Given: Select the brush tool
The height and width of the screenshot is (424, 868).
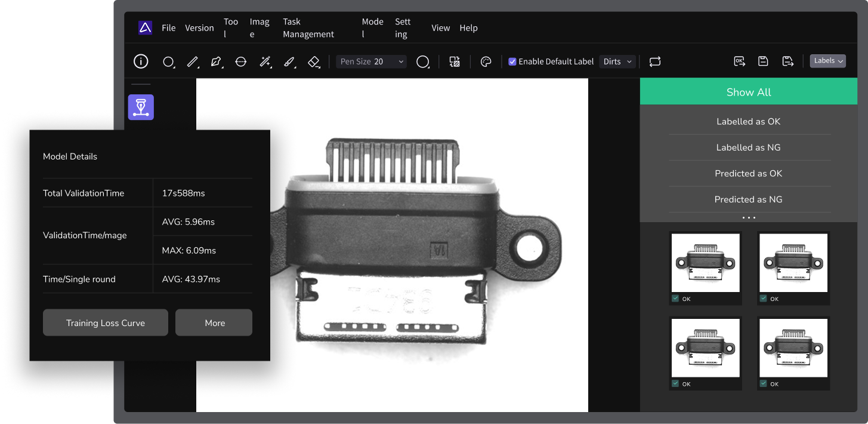Looking at the screenshot, I should coord(289,62).
